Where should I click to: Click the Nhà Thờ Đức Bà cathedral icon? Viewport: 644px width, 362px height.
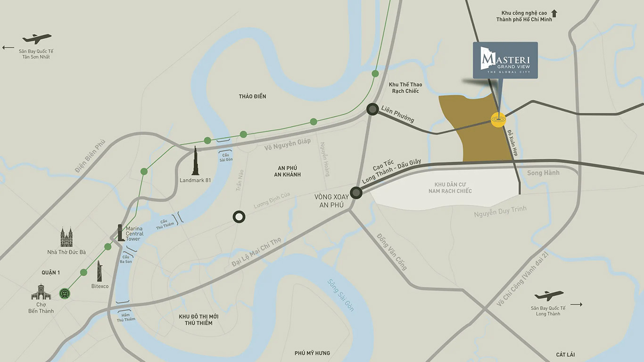point(66,237)
